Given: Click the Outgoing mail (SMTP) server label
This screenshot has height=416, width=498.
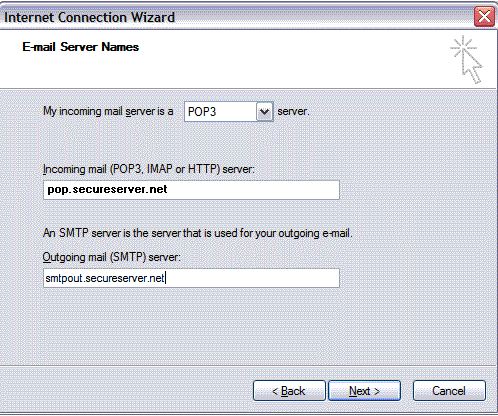Looking at the screenshot, I should 111,257.
